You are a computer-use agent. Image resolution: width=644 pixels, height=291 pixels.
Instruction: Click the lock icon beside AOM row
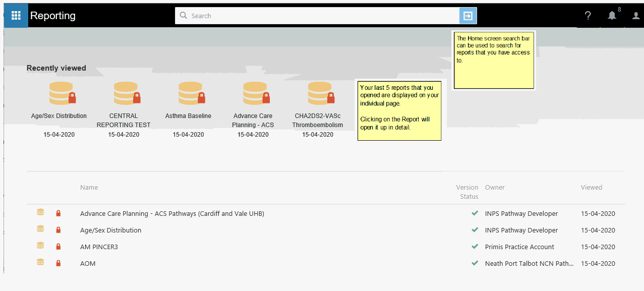click(x=58, y=263)
